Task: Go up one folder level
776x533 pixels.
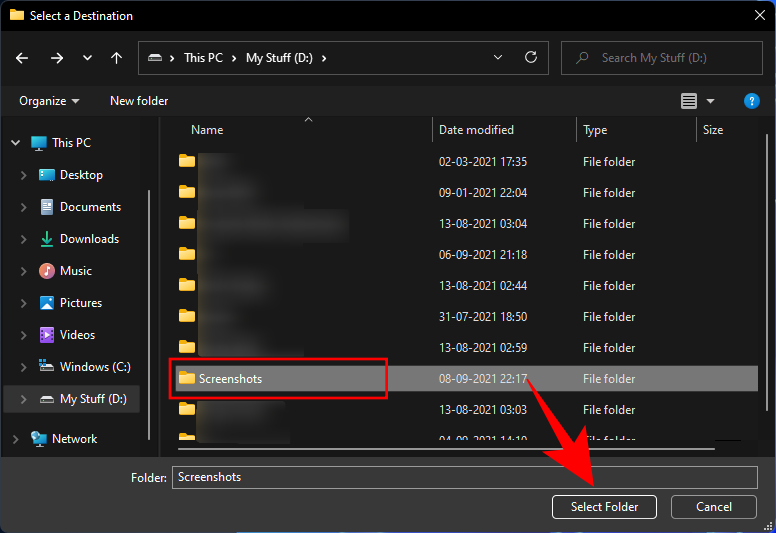Action: click(x=116, y=58)
